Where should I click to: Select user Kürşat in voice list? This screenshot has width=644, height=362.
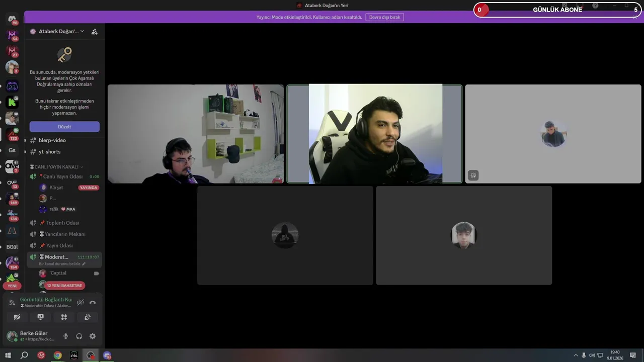tap(56, 188)
